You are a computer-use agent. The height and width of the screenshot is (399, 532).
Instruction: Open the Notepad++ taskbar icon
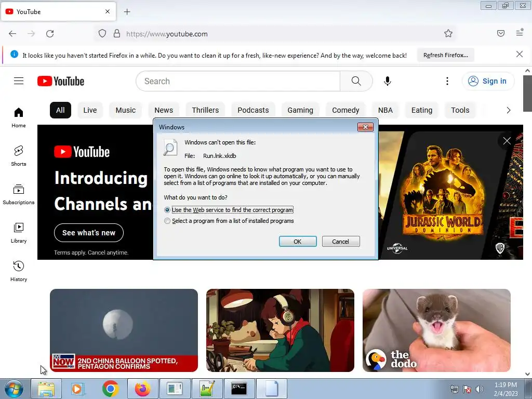click(207, 389)
